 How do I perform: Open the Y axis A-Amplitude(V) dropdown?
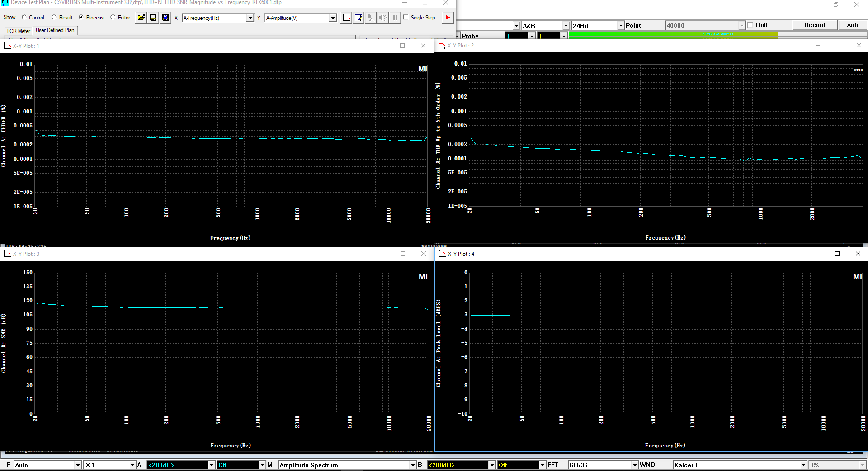[x=333, y=18]
